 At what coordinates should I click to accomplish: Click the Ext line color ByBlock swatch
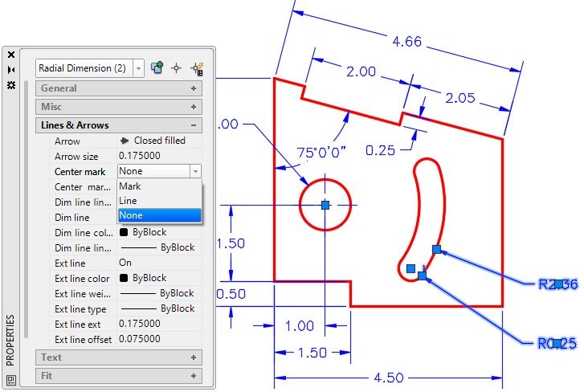click(125, 278)
